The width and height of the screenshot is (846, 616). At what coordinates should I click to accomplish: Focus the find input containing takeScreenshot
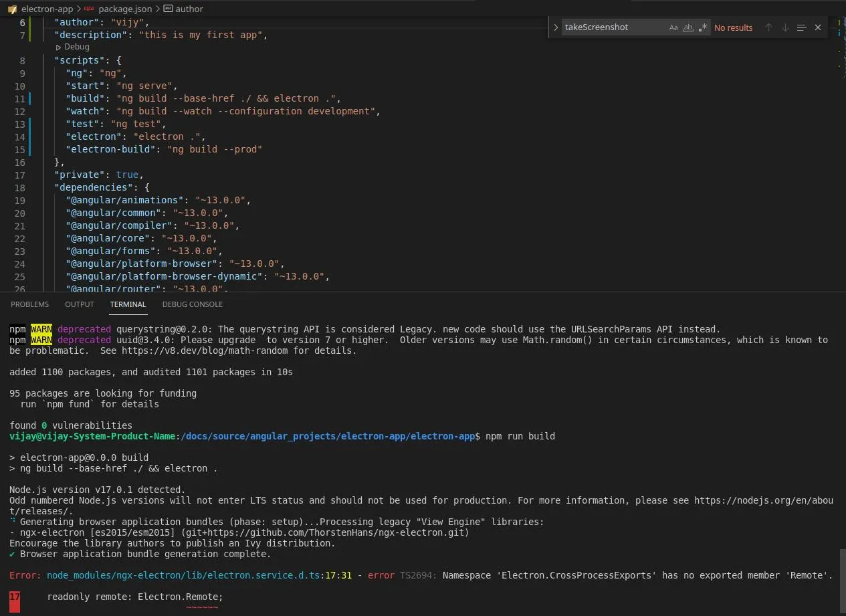coord(614,27)
